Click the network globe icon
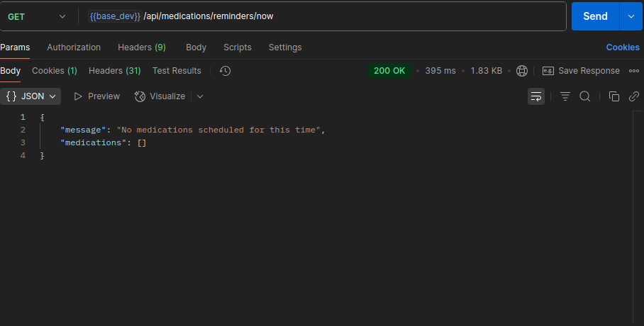Viewport: 644px width, 326px height. coord(522,71)
